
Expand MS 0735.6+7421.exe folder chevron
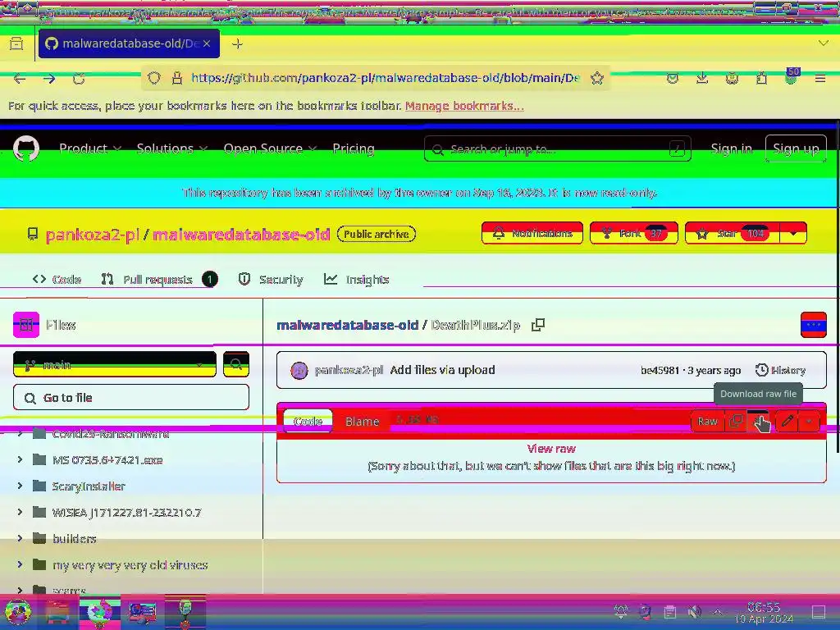click(20, 459)
